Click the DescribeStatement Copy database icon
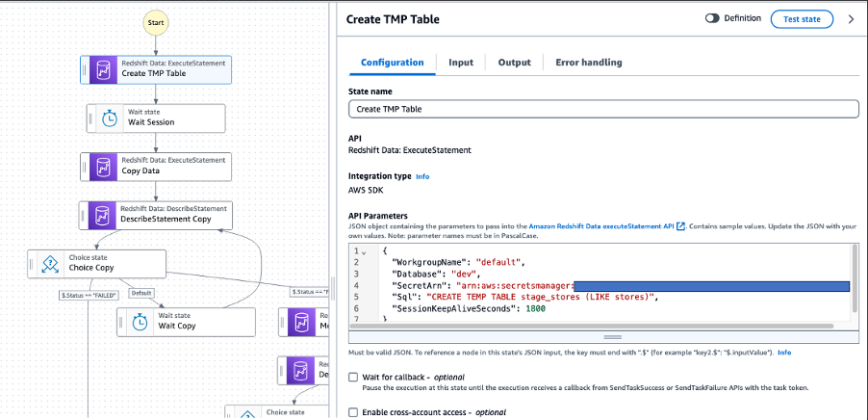Viewport: 868px width, 420px height. 100,215
